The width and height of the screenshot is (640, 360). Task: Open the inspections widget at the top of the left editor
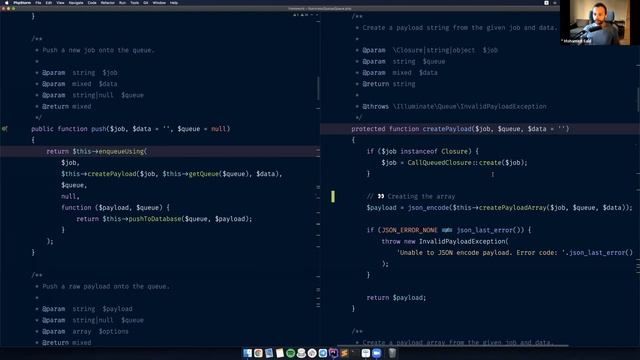[x=305, y=15]
